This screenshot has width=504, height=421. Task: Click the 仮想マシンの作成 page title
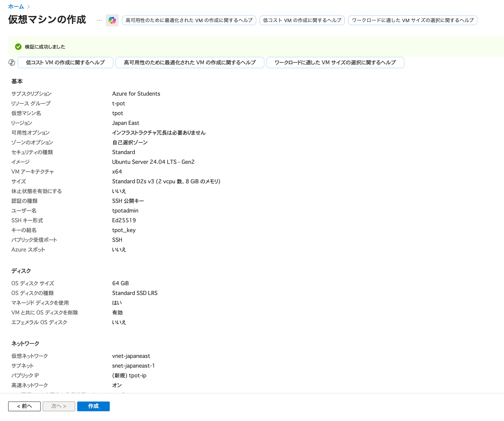[x=47, y=20]
